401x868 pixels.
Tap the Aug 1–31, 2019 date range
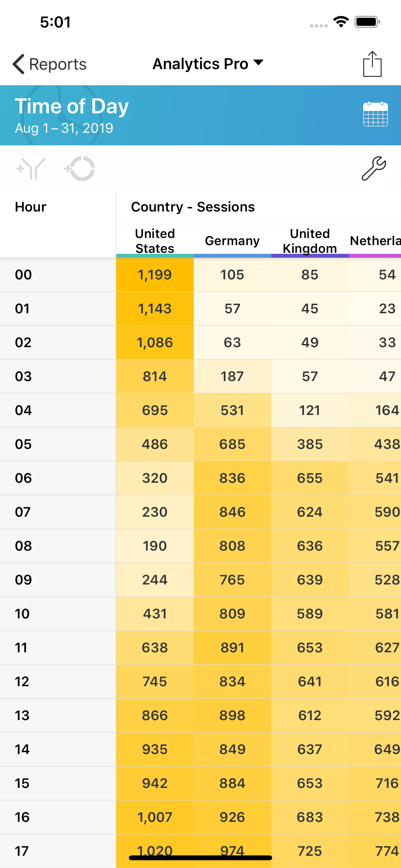point(64,129)
